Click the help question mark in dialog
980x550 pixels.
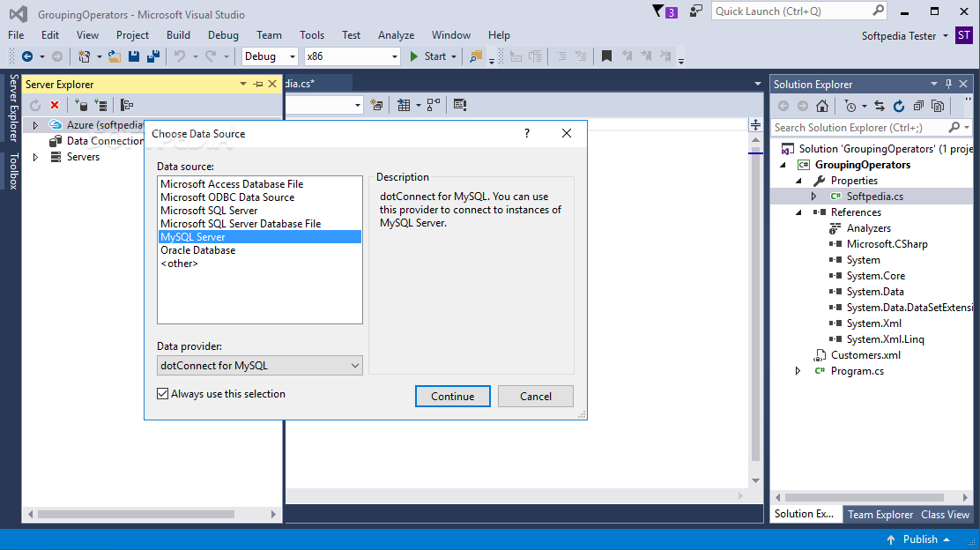(527, 133)
